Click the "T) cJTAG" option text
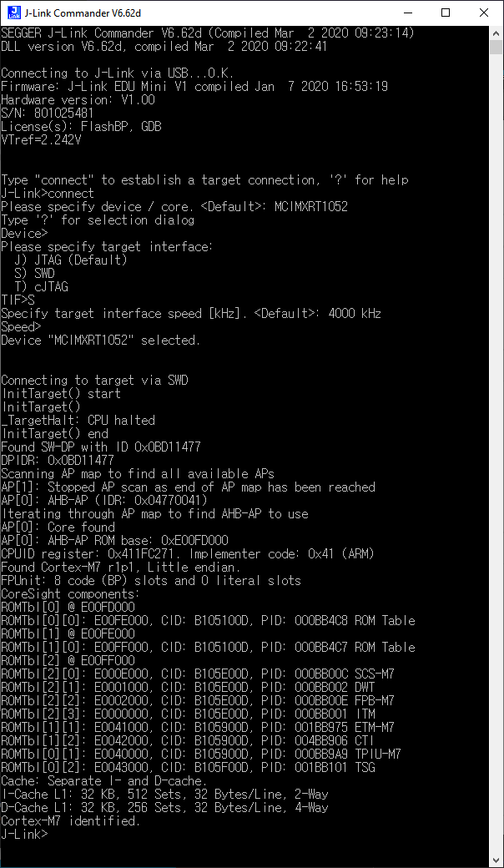Screen dimensions: 504x868 [x=42, y=287]
